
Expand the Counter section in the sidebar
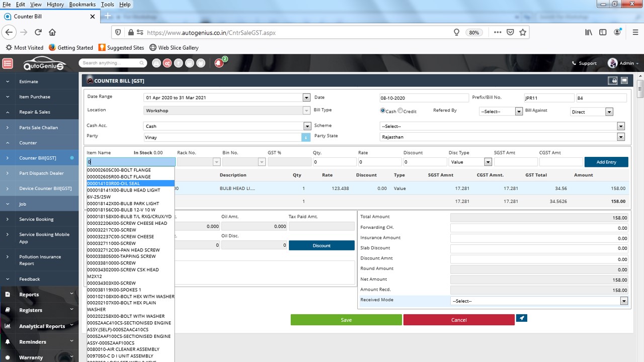(29, 143)
